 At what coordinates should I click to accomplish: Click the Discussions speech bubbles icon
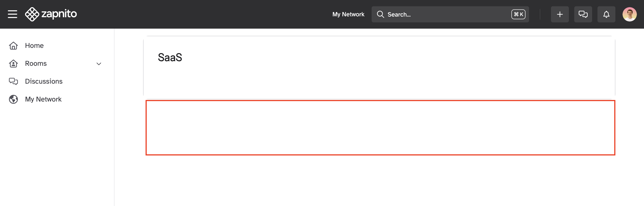click(x=13, y=81)
